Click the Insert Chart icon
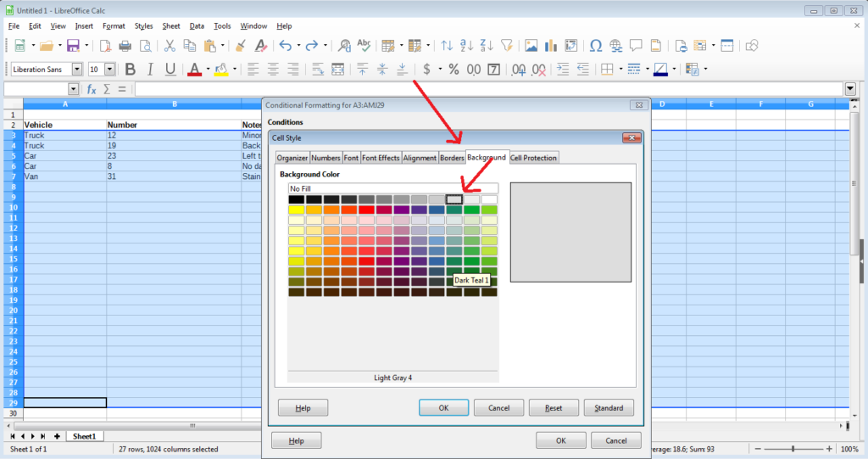 [x=550, y=46]
